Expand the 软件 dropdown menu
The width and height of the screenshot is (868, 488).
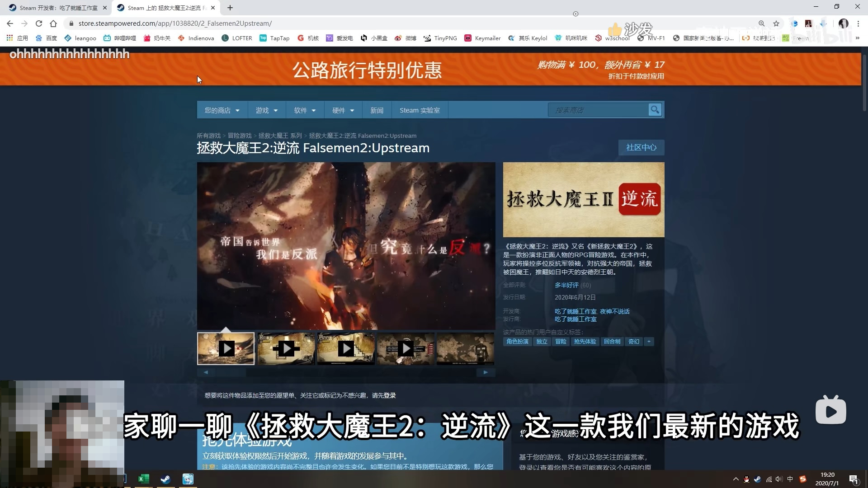click(305, 110)
